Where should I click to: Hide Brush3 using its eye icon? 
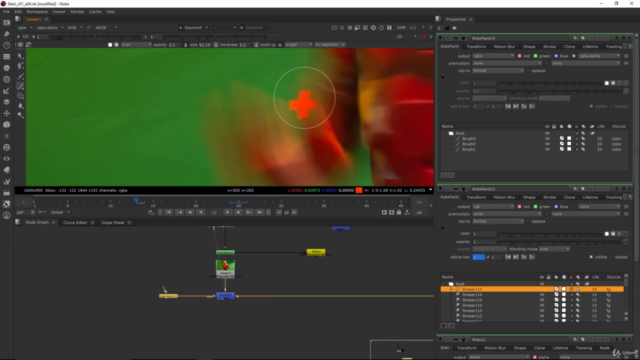tap(547, 139)
